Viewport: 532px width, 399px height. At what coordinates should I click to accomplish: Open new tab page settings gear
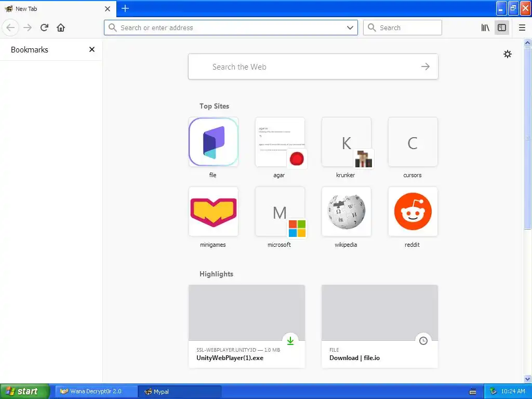pos(507,54)
